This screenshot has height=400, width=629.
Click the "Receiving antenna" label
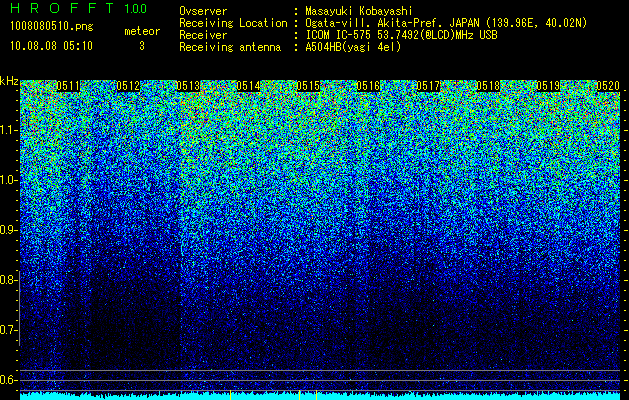pos(230,47)
